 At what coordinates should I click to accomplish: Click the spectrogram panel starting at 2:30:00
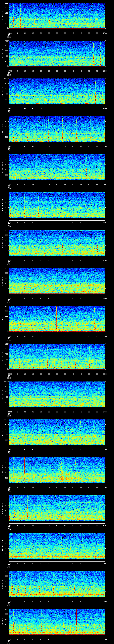(x=57, y=546)
